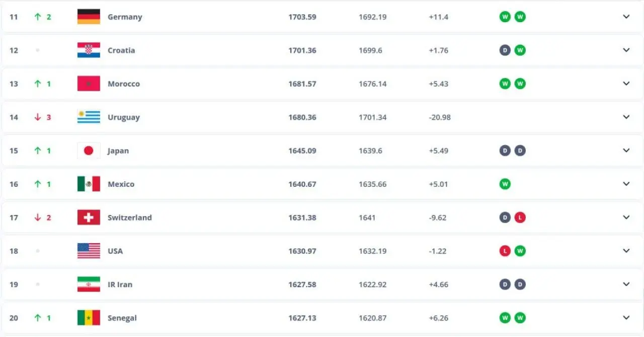This screenshot has width=644, height=337.
Task: Click the Germany flag icon
Action: [89, 17]
